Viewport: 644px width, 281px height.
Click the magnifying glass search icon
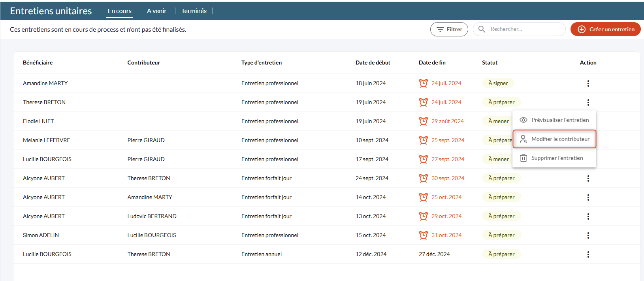tap(482, 29)
